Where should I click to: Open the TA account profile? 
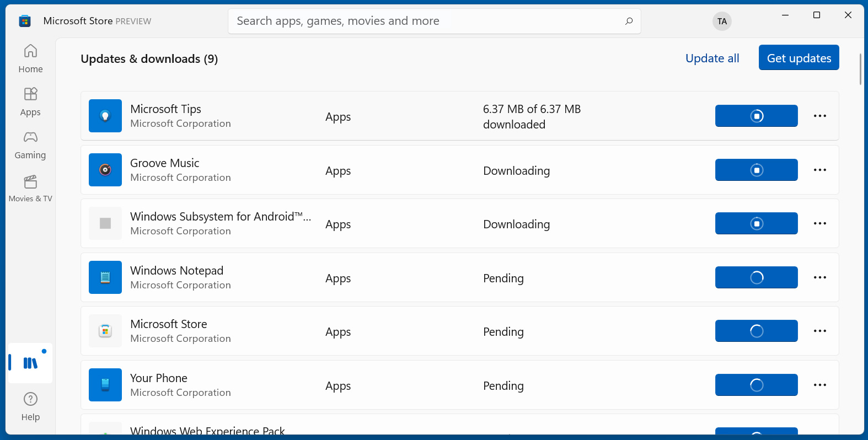722,21
